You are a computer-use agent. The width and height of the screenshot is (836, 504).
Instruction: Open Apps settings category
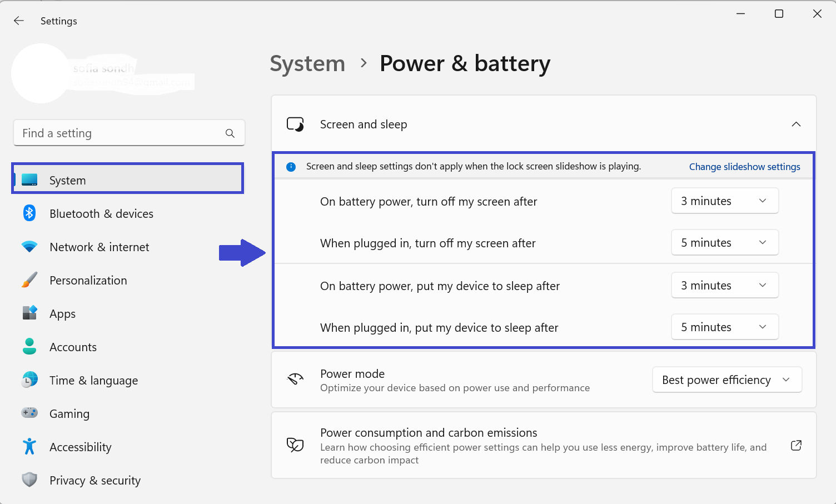coord(62,314)
